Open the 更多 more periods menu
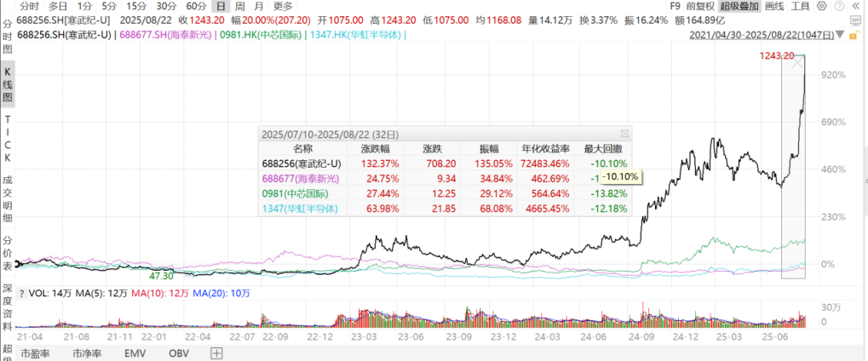This screenshot has height=361, width=868. pyautogui.click(x=283, y=7)
